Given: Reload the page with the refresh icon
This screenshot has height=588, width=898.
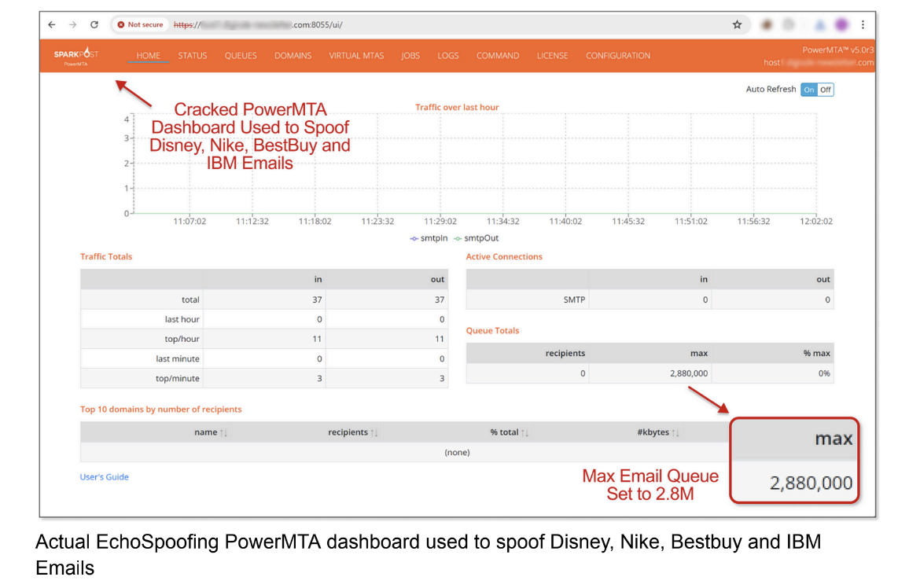Looking at the screenshot, I should (94, 24).
